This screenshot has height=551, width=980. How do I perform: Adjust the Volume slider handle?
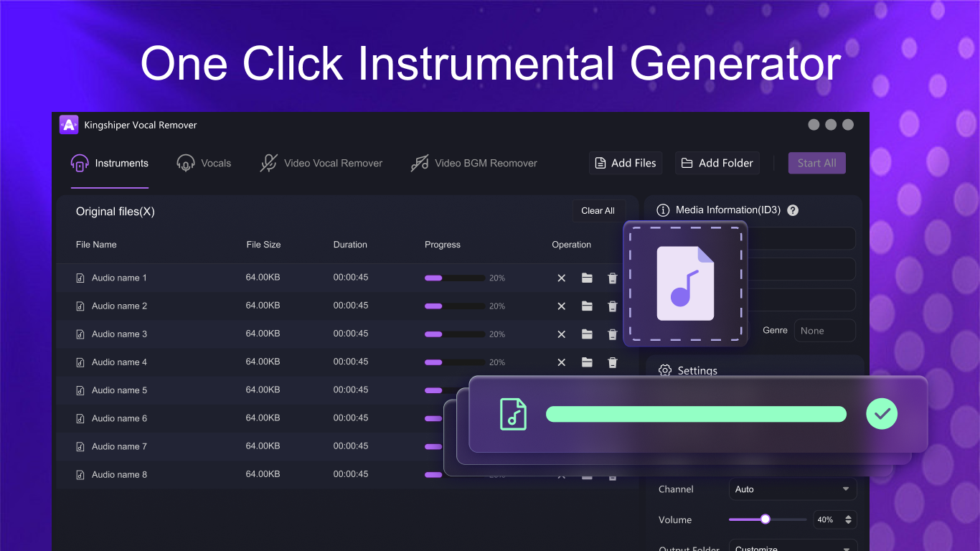(765, 519)
